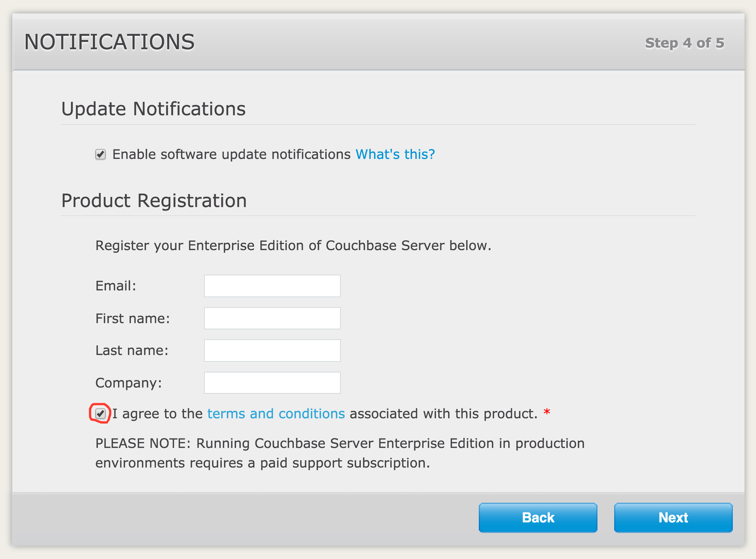The width and height of the screenshot is (756, 559).
Task: Click 'Enable software update notifications' label
Action: [232, 154]
